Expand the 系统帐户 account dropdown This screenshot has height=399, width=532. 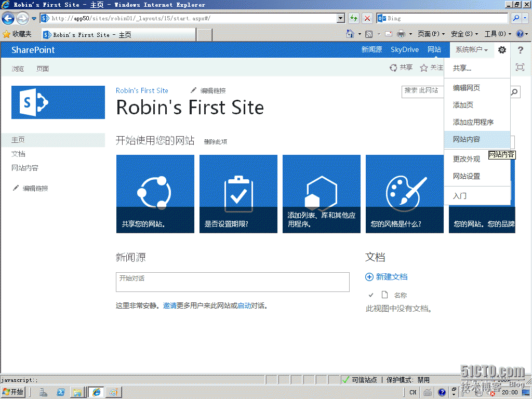click(472, 50)
